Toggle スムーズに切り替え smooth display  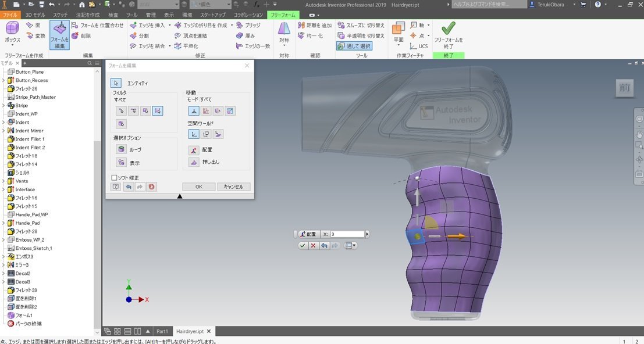(x=361, y=25)
